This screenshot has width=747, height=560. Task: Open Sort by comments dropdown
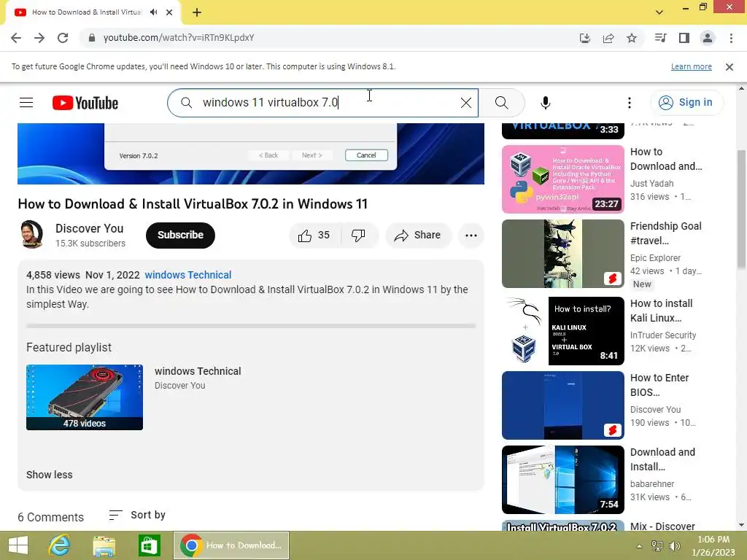[x=137, y=515]
